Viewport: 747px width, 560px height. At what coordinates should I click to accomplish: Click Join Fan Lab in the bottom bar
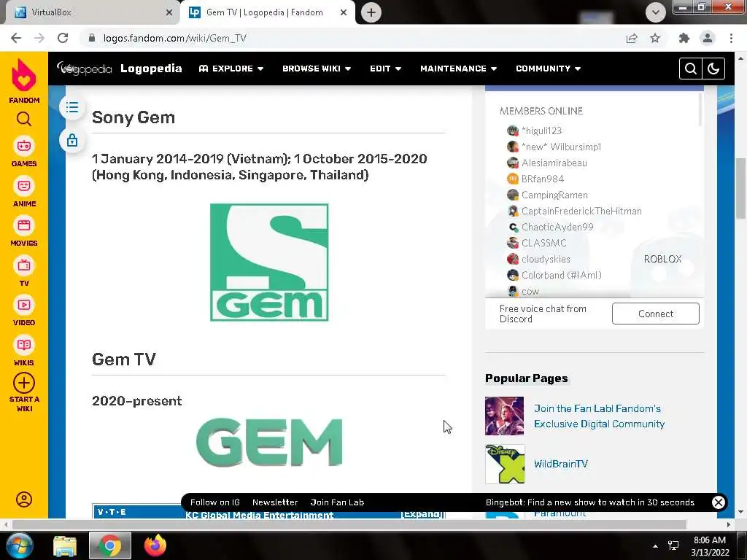(337, 502)
